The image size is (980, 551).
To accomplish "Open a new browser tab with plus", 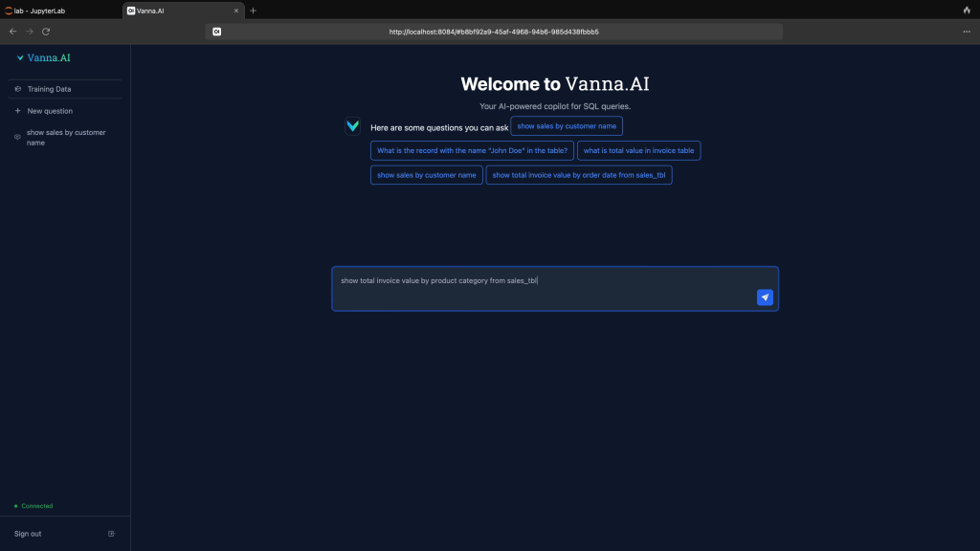I will [254, 11].
